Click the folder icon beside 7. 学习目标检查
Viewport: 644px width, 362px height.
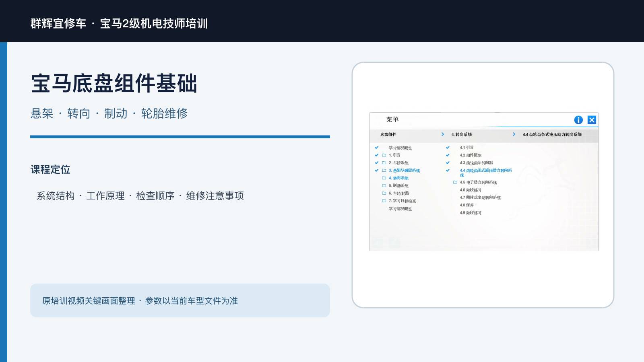click(x=384, y=201)
